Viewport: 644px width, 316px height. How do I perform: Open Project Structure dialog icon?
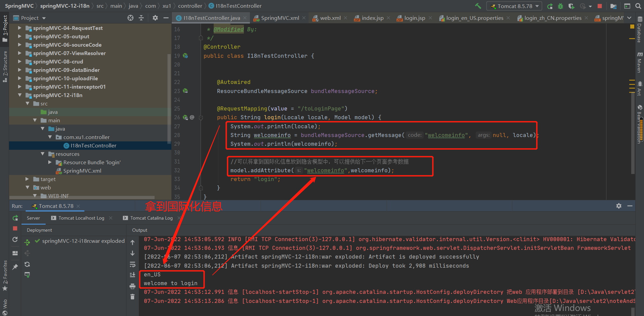(613, 6)
